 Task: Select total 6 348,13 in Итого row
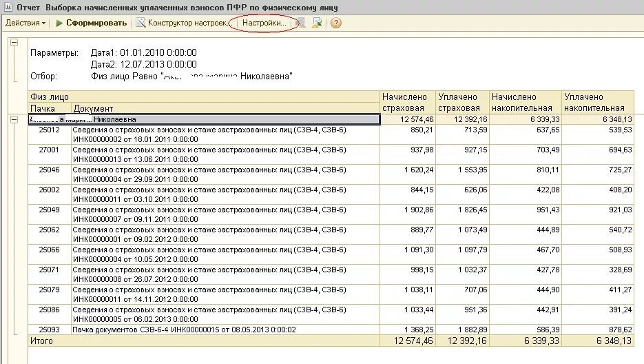pyautogui.click(x=614, y=341)
